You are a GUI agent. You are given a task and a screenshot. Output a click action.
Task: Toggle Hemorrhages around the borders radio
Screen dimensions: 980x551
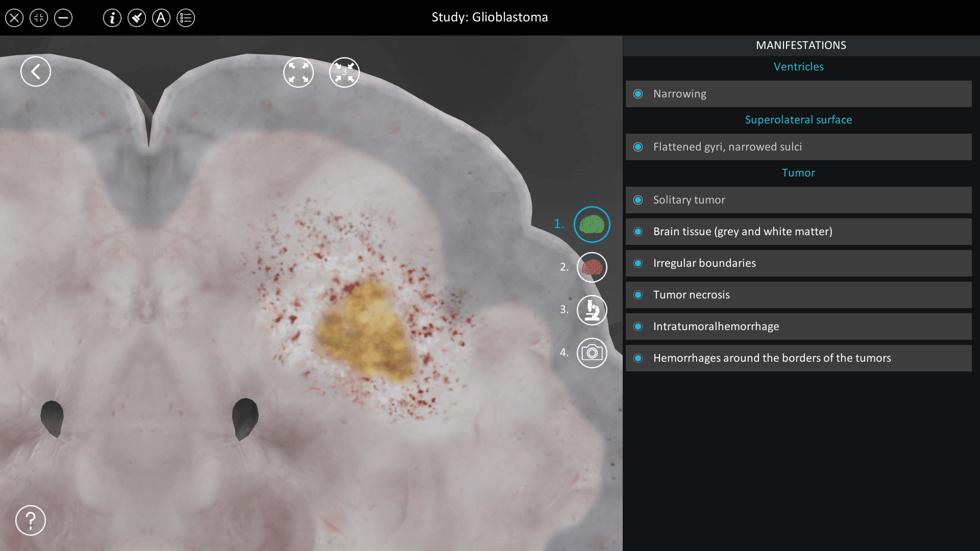point(638,358)
